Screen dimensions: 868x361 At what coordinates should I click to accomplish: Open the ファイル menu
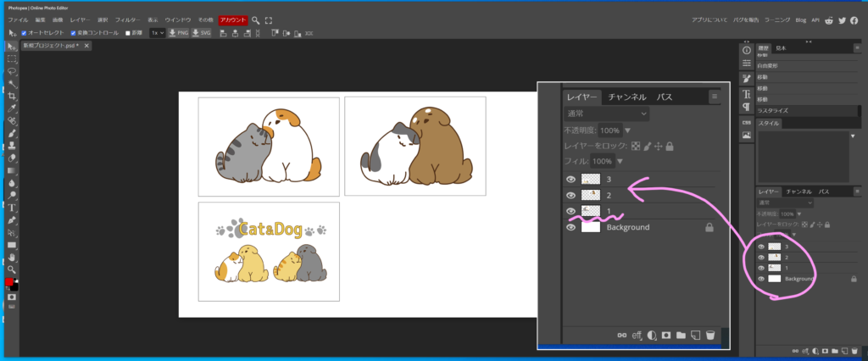(x=18, y=19)
